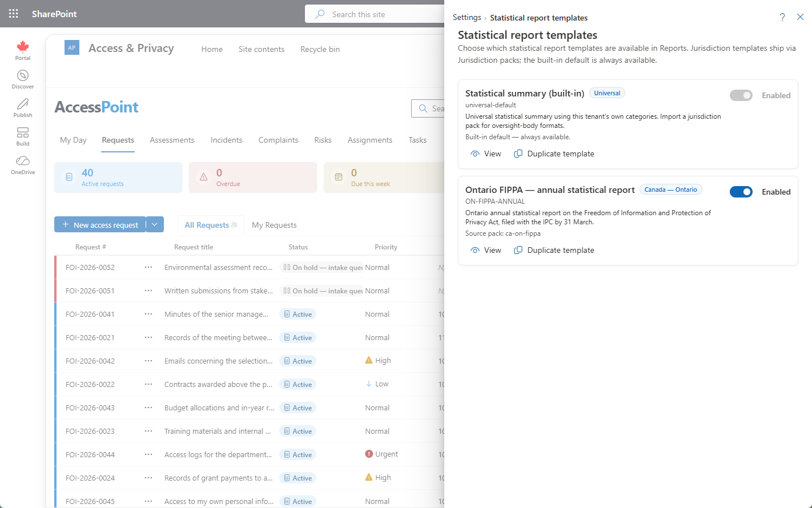
Task: Open Discover in the left rail
Action: click(23, 79)
